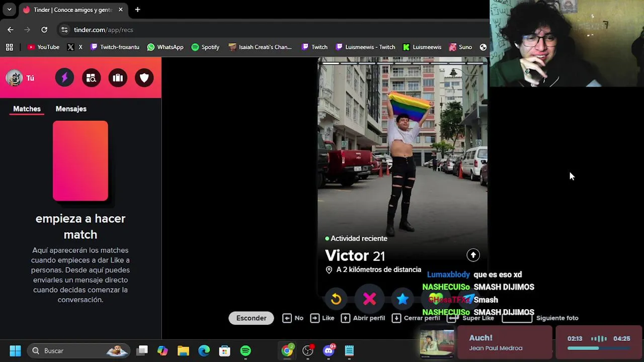Open the YouTube bookmark

tap(43, 47)
